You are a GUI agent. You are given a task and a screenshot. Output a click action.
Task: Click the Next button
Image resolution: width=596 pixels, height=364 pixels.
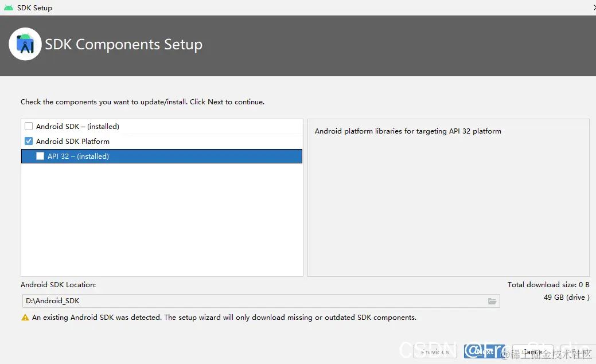pos(484,352)
